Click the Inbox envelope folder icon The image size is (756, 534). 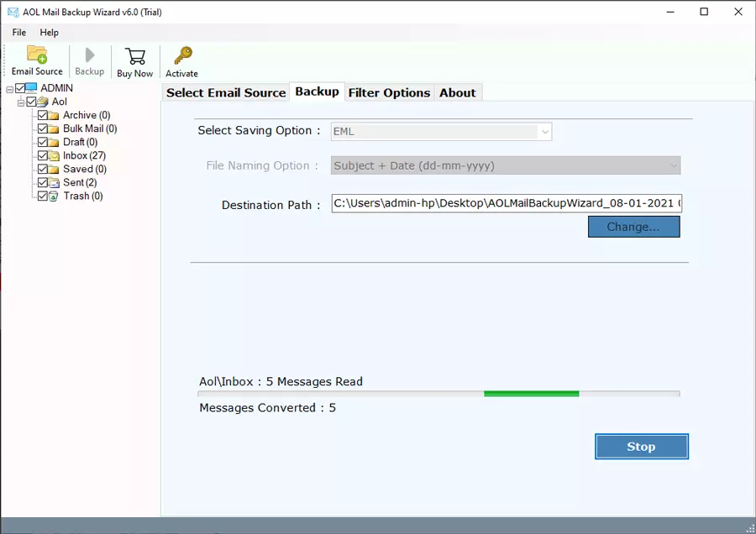(54, 155)
